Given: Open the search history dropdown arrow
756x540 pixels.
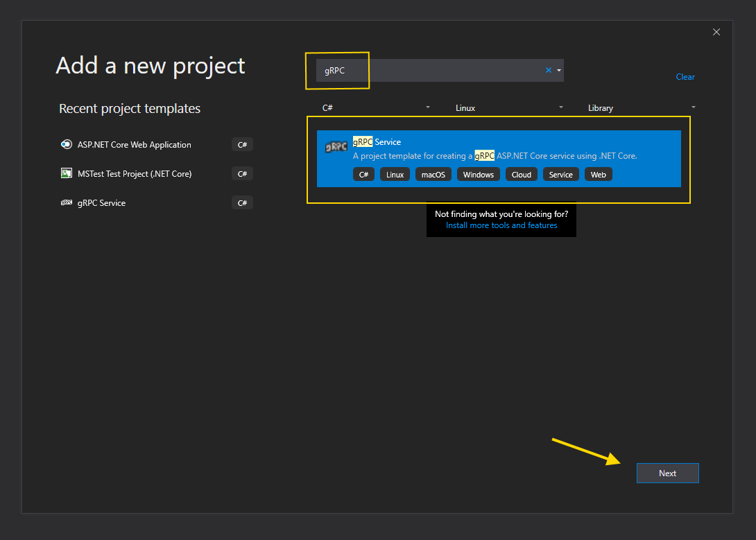Looking at the screenshot, I should coord(558,70).
